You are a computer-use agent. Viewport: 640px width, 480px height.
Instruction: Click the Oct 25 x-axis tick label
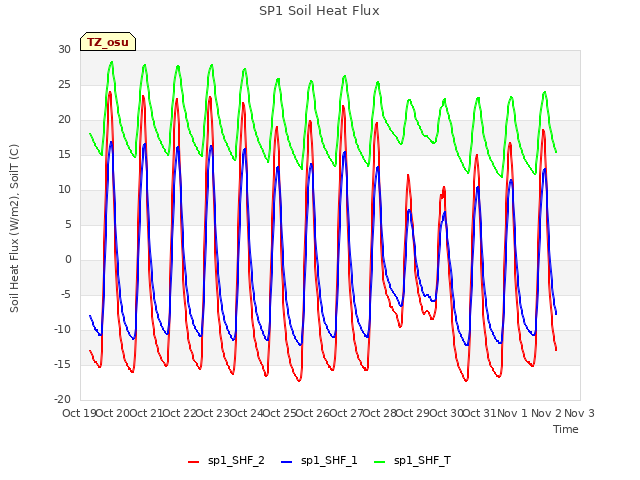(x=280, y=413)
